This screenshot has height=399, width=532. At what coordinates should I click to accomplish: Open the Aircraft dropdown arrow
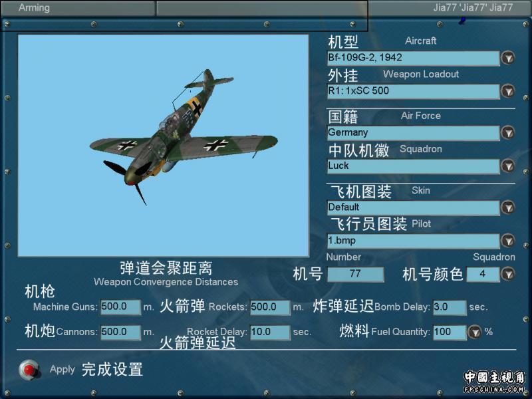click(x=508, y=58)
